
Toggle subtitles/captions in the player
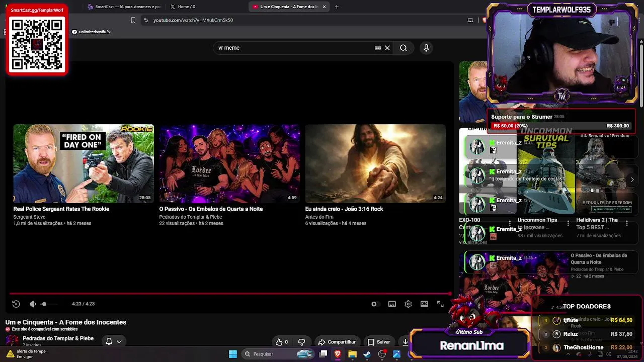click(392, 304)
